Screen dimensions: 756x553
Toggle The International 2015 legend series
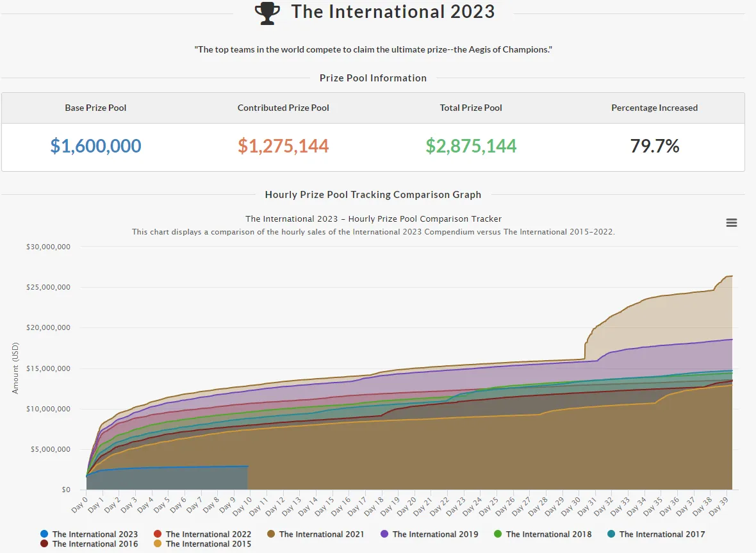(202, 544)
